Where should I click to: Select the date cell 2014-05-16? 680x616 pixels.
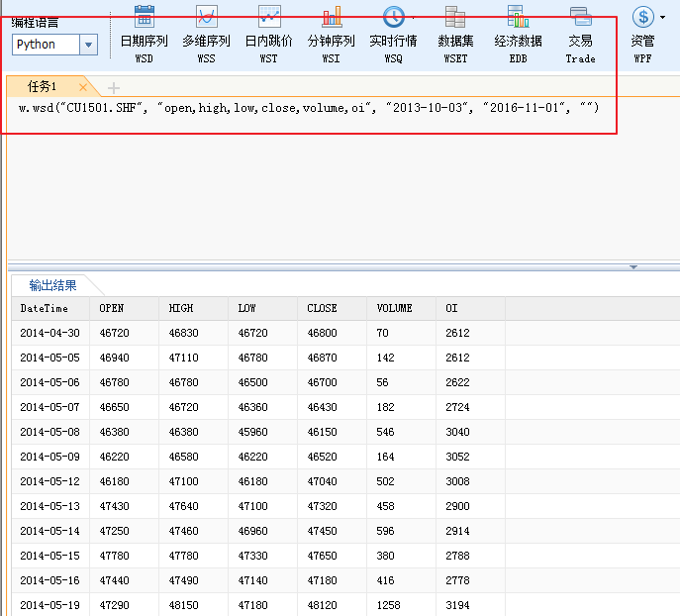click(49, 580)
